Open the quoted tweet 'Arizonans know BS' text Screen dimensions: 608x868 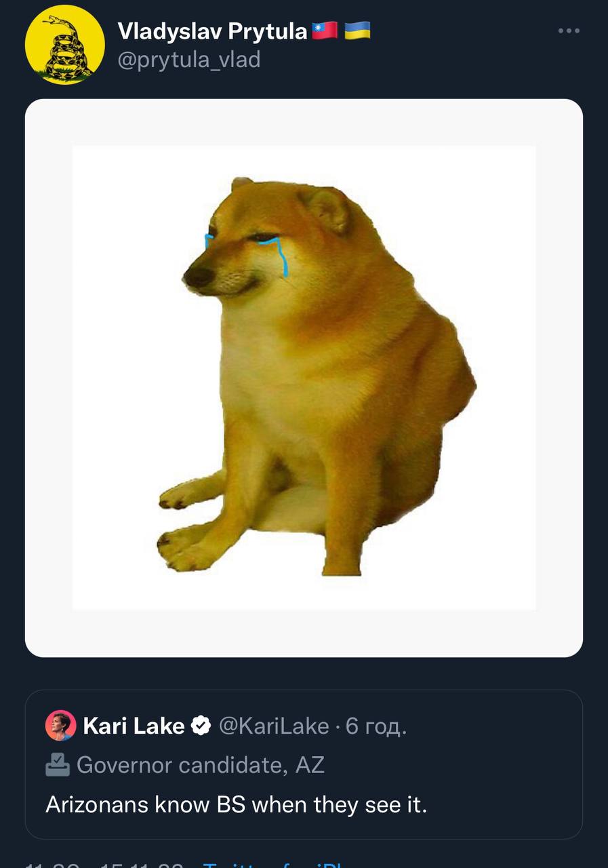click(x=237, y=805)
